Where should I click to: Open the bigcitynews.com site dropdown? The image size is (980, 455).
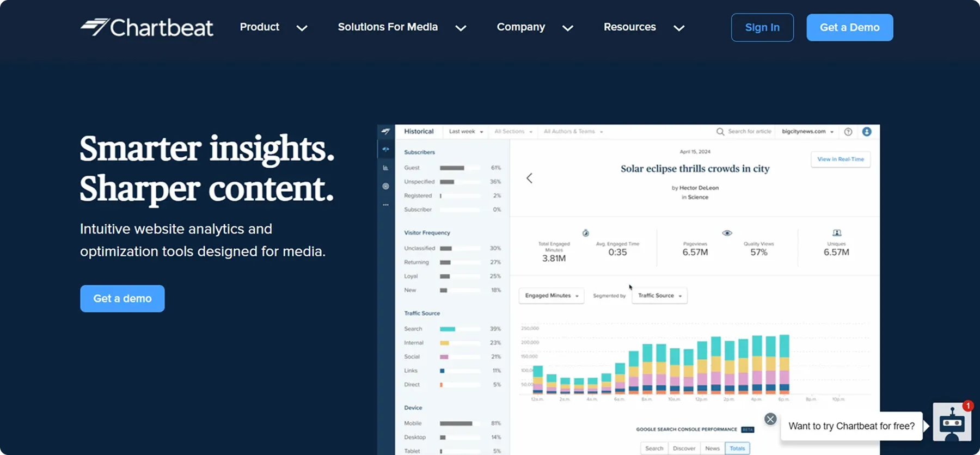[x=808, y=132]
